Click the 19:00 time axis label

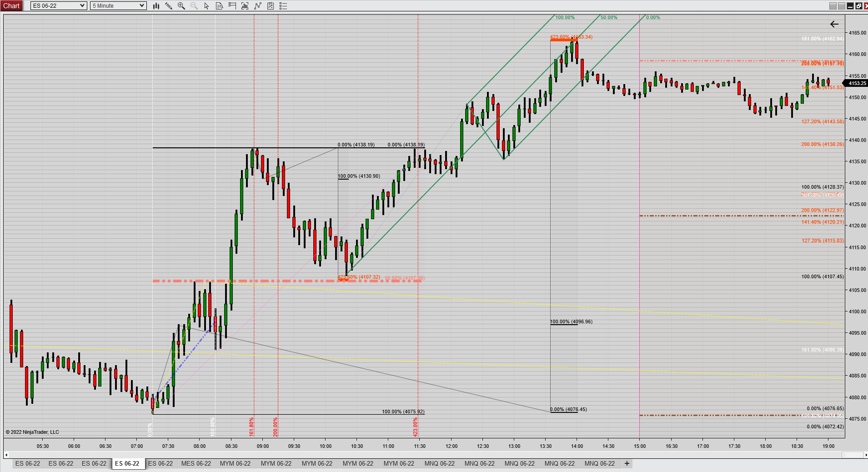(x=828, y=446)
